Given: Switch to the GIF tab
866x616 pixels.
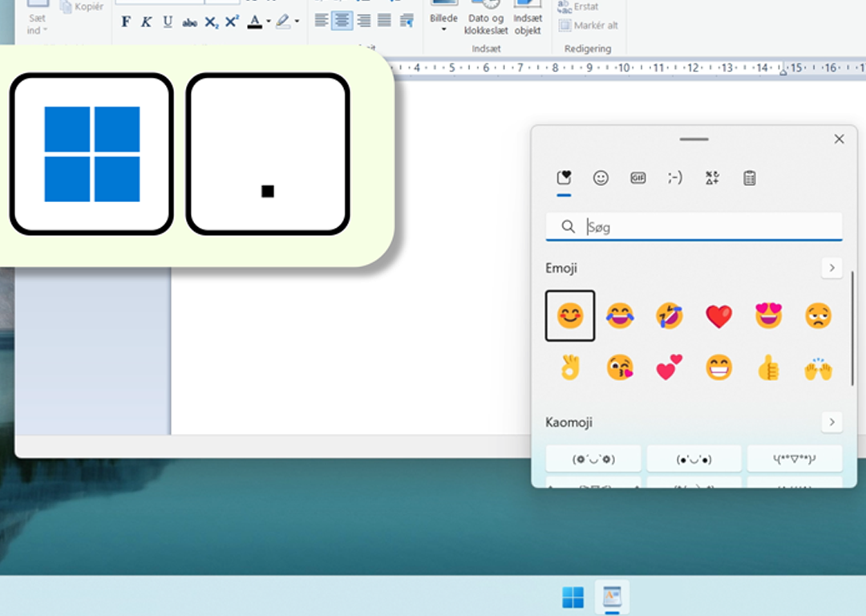Looking at the screenshot, I should pyautogui.click(x=638, y=178).
